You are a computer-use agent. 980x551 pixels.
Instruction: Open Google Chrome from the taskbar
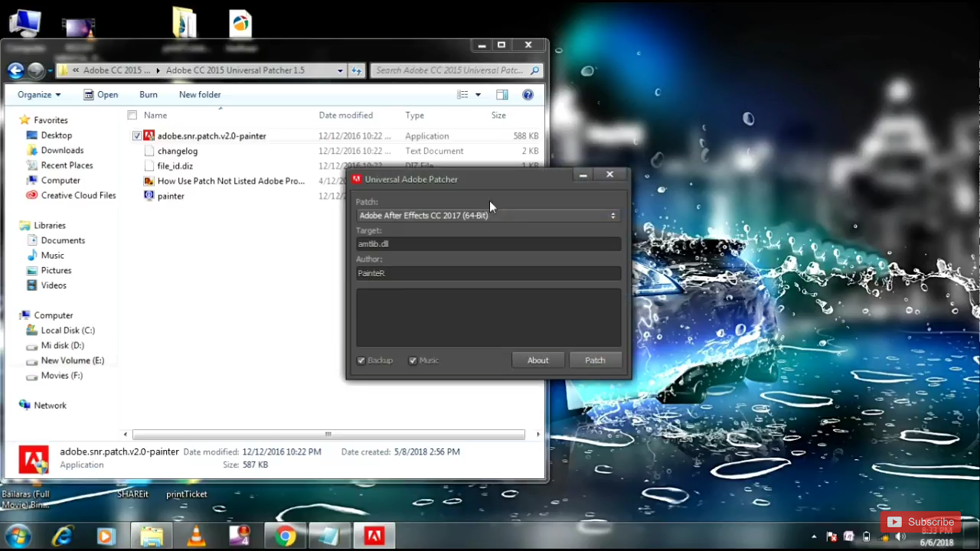285,536
